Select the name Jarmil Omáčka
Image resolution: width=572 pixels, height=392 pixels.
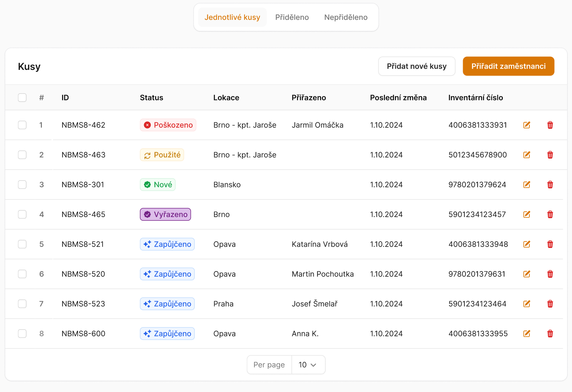pos(318,125)
